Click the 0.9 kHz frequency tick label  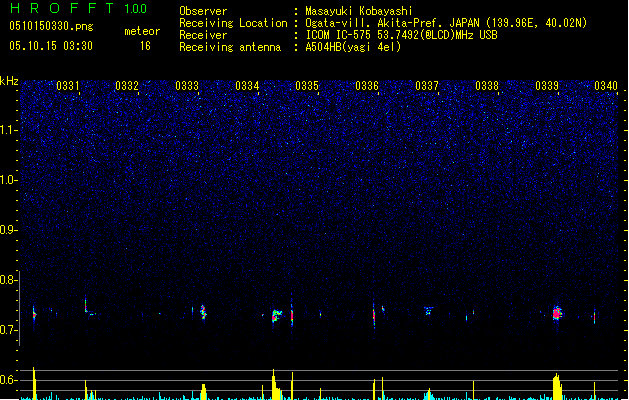tap(8, 230)
